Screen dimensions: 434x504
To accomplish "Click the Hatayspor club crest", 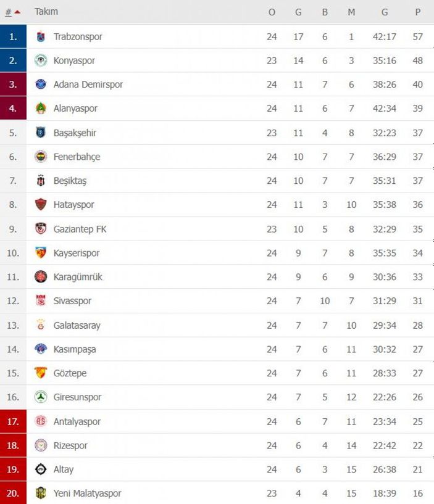I will (41, 205).
